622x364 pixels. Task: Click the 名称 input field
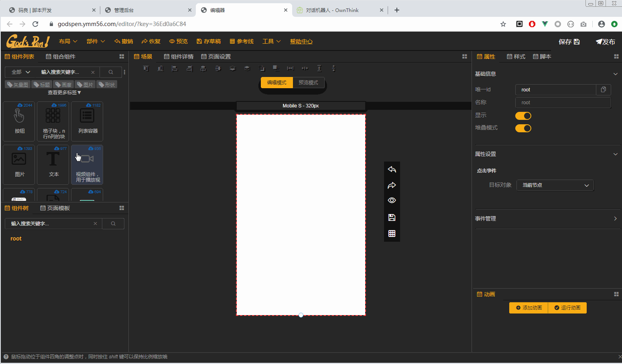(x=563, y=103)
